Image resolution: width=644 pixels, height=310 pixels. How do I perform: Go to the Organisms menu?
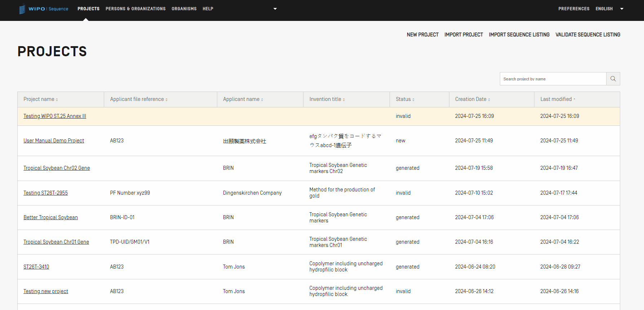[184, 9]
